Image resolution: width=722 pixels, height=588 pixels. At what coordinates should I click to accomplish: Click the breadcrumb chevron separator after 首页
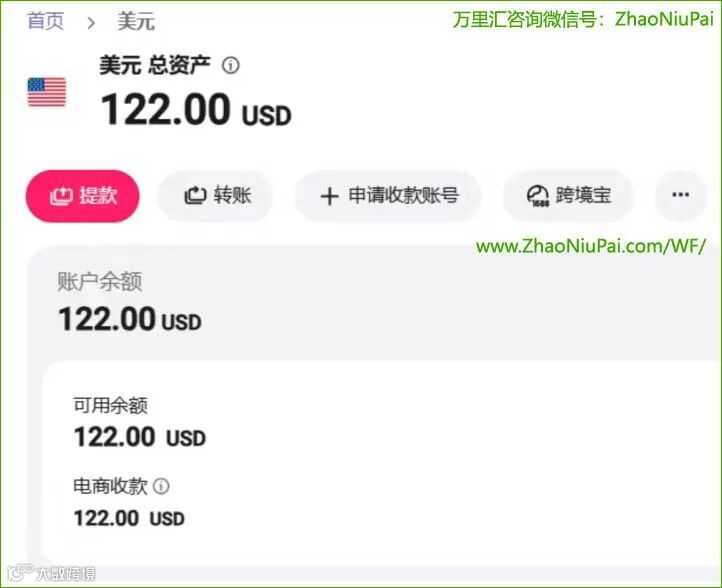click(91, 22)
